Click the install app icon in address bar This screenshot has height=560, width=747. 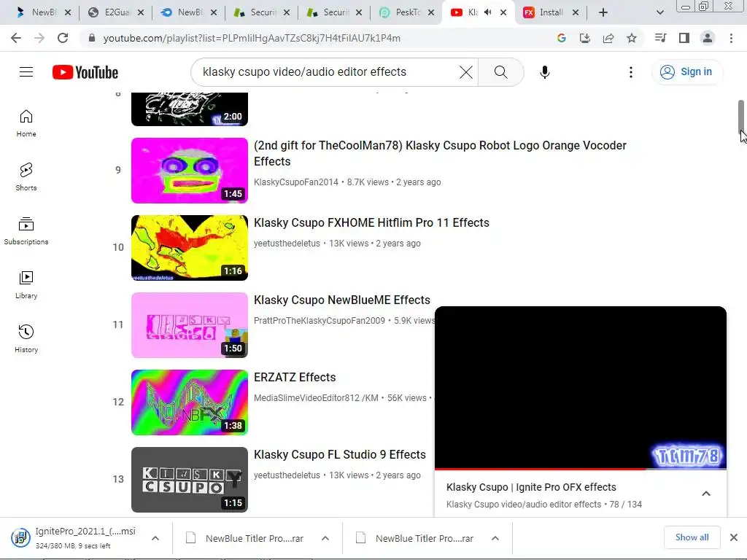coord(584,38)
